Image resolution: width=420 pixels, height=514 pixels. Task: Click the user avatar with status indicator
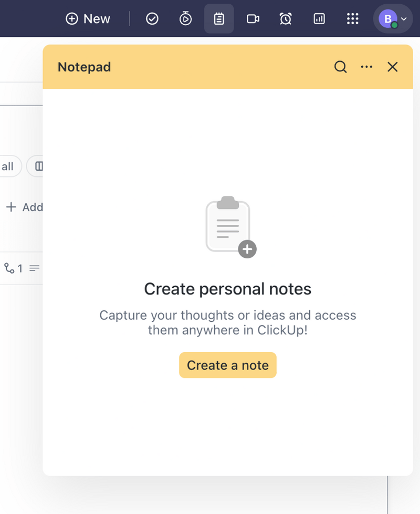[387, 18]
